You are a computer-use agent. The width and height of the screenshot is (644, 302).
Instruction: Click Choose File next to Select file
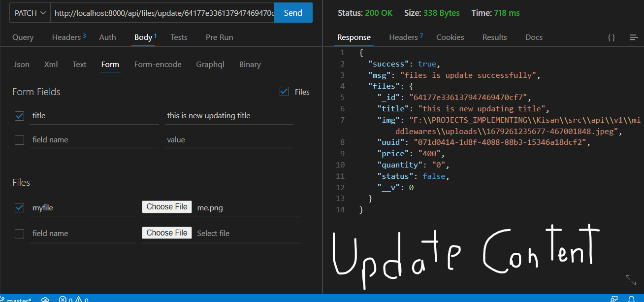click(167, 233)
